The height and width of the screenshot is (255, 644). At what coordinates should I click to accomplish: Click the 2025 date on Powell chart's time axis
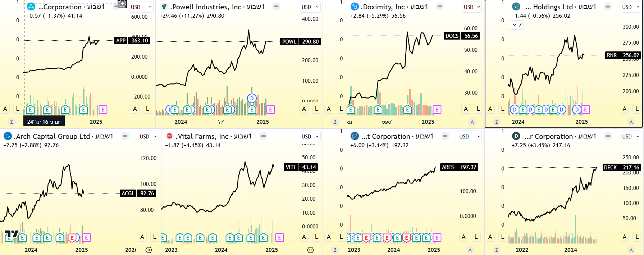pos(263,122)
